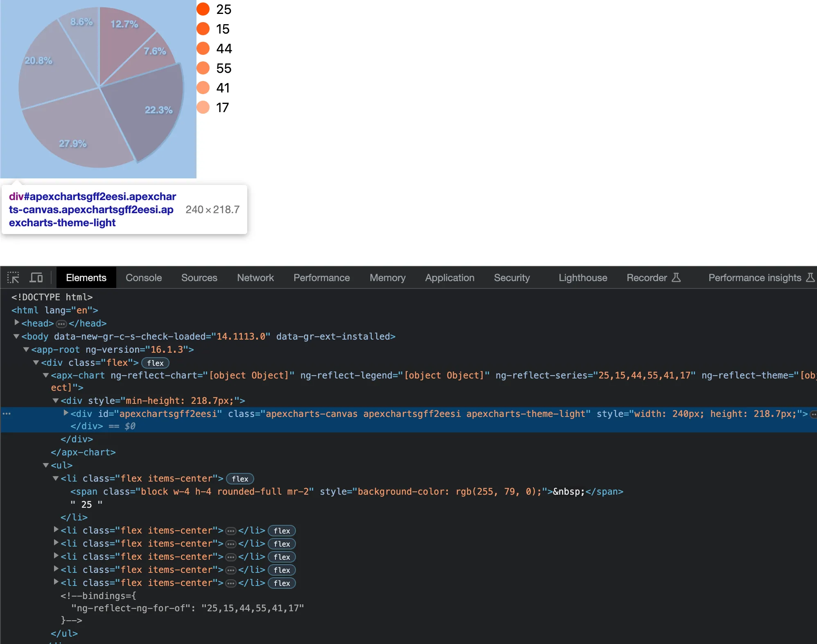The image size is (817, 644).
Task: Toggle flex badge on last collapsed li
Action: pos(282,583)
